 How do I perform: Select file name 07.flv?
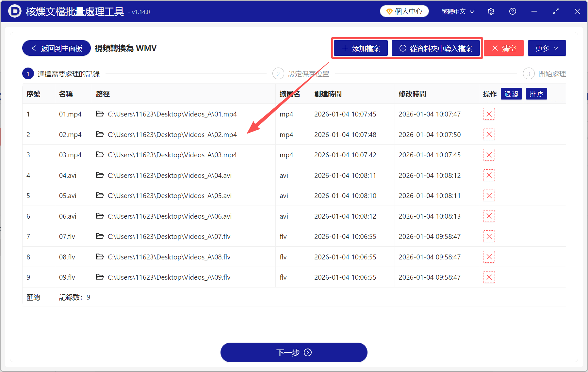point(67,237)
